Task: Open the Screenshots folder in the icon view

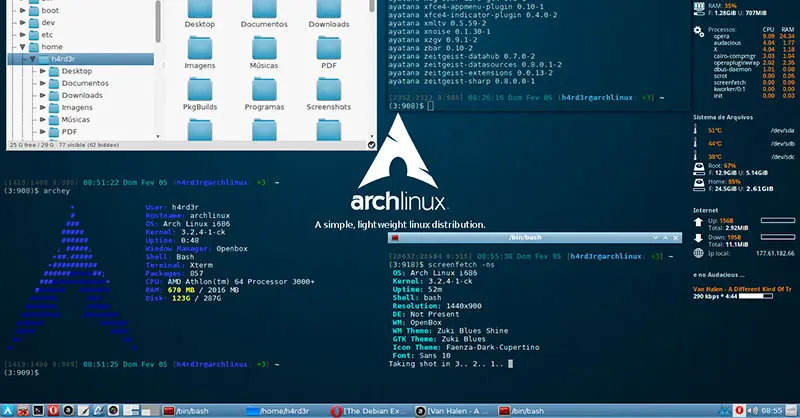Action: 329,94
